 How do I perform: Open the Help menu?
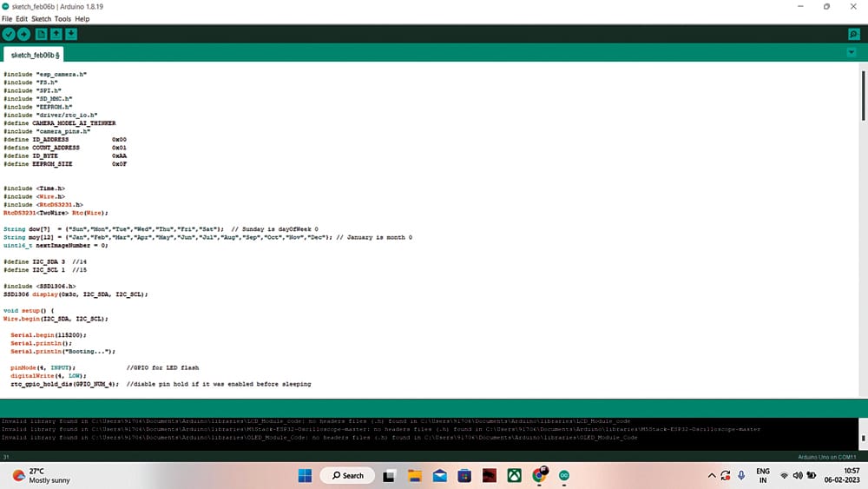[x=82, y=18]
